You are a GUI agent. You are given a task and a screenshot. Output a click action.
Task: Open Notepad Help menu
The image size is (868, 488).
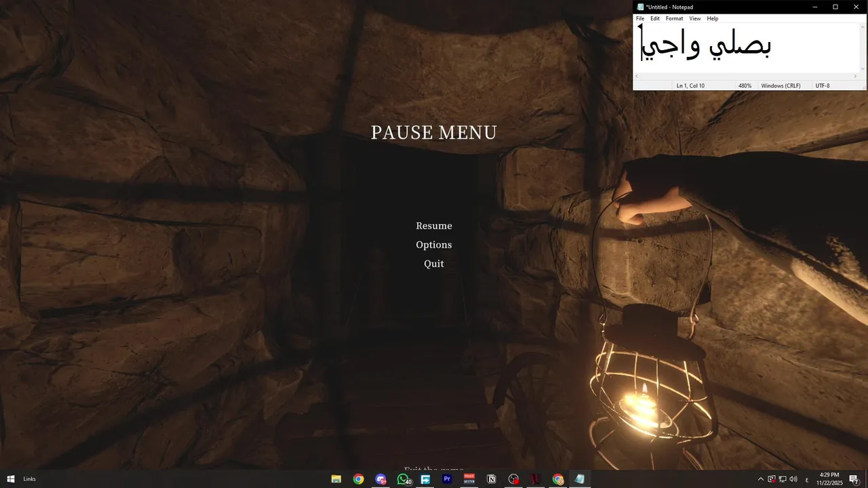(713, 18)
